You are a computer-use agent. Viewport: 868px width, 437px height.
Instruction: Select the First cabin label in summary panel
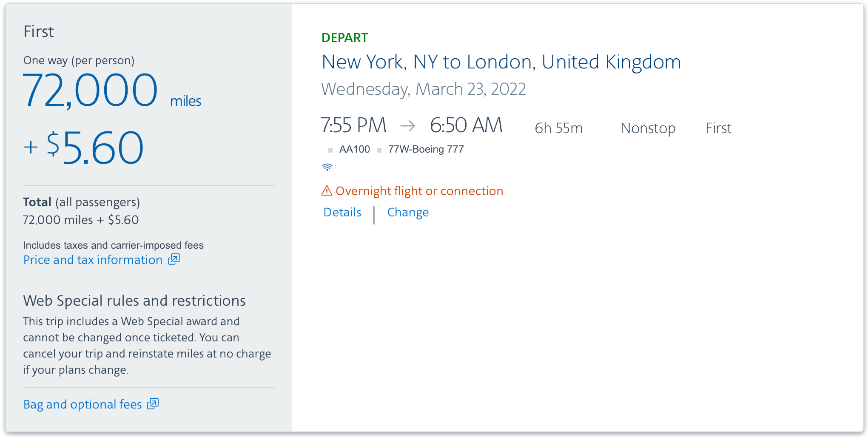[39, 31]
